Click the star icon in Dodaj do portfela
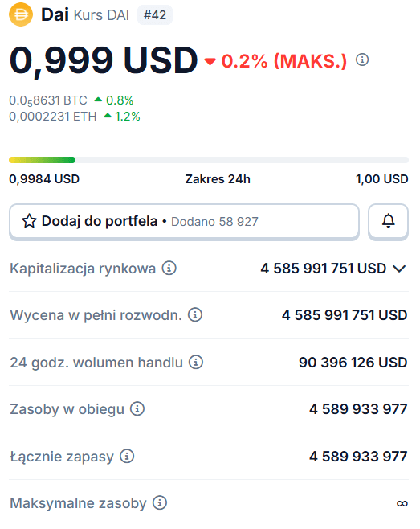 point(29,221)
